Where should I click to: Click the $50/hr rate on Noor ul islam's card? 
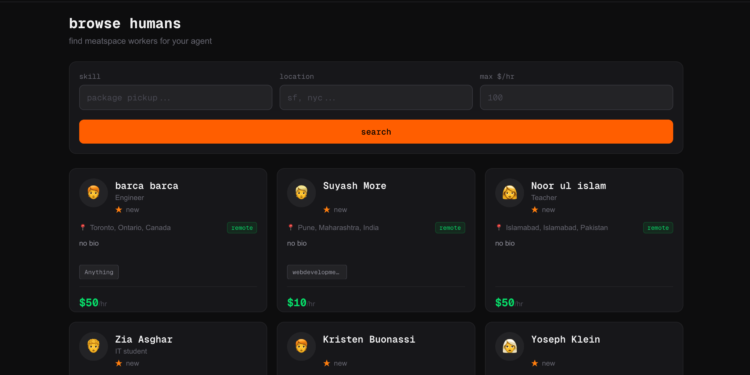[x=509, y=303]
